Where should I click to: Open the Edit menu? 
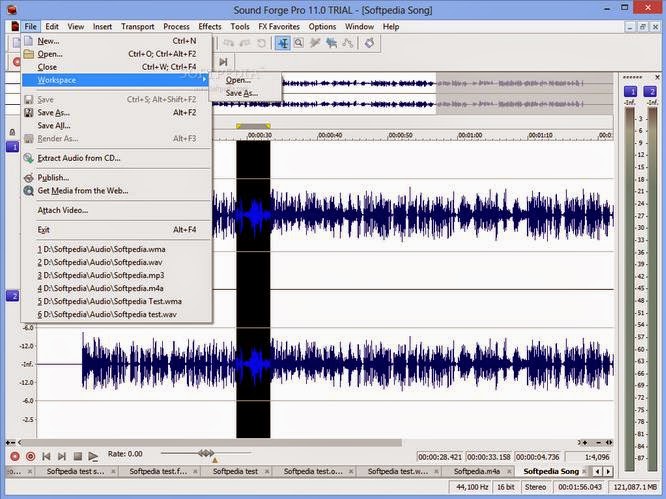click(x=52, y=26)
